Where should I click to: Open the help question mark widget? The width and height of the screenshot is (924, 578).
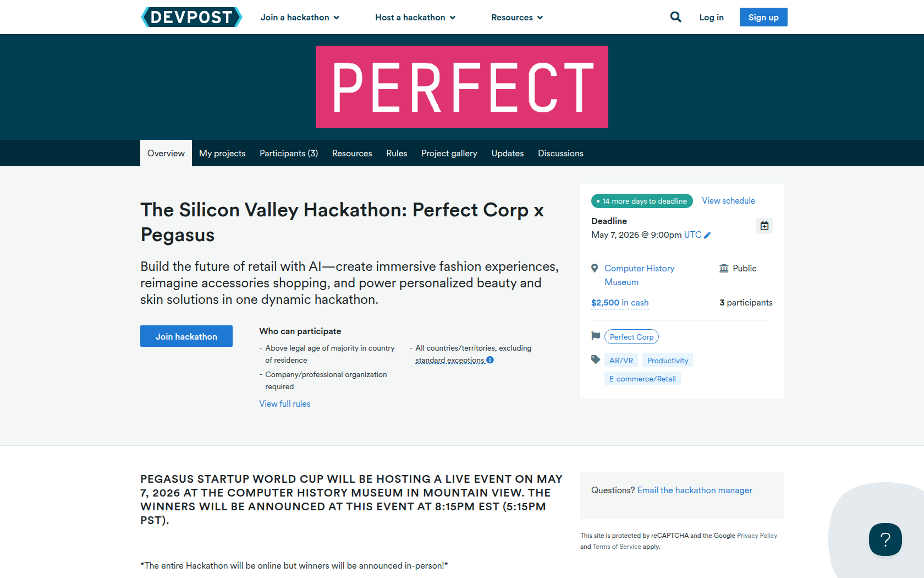click(x=885, y=539)
